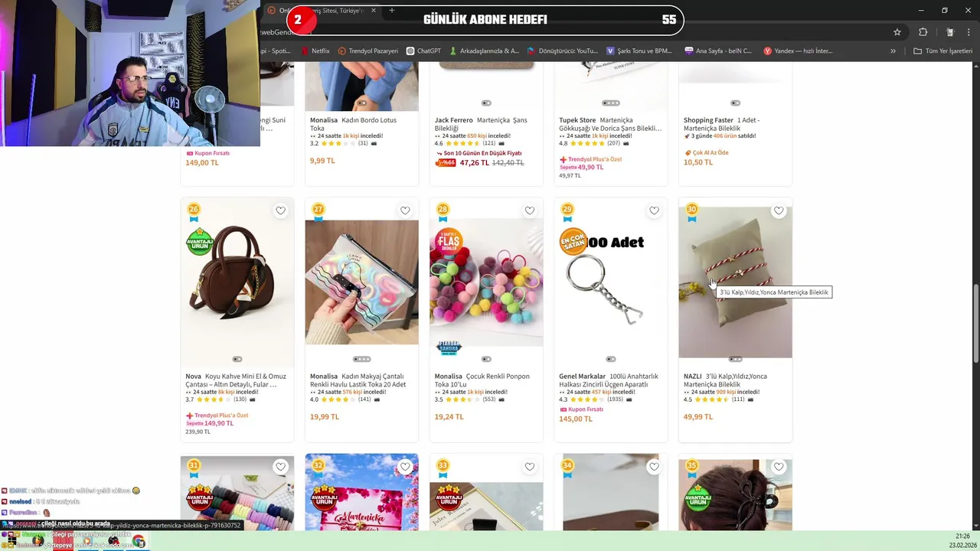Favorite the colorful ponpon toka product
Screen dimensions: 980x551
pyautogui.click(x=530, y=210)
